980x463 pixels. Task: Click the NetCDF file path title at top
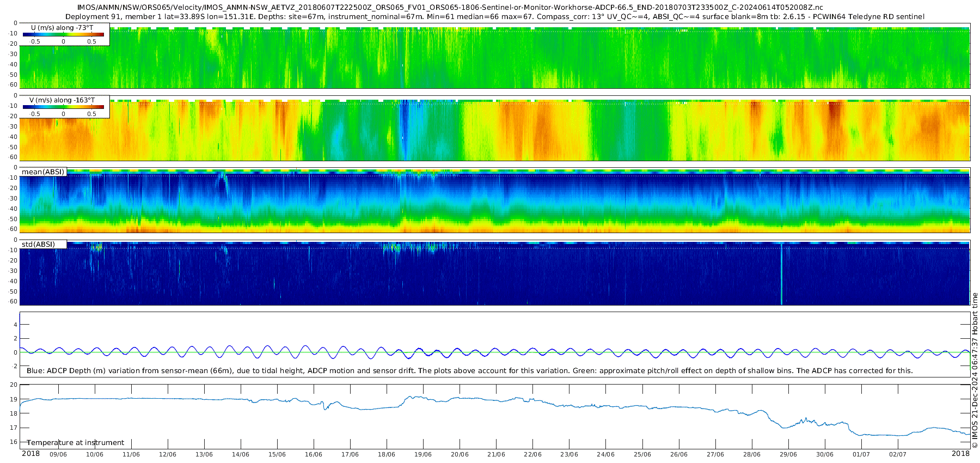pyautogui.click(x=450, y=8)
